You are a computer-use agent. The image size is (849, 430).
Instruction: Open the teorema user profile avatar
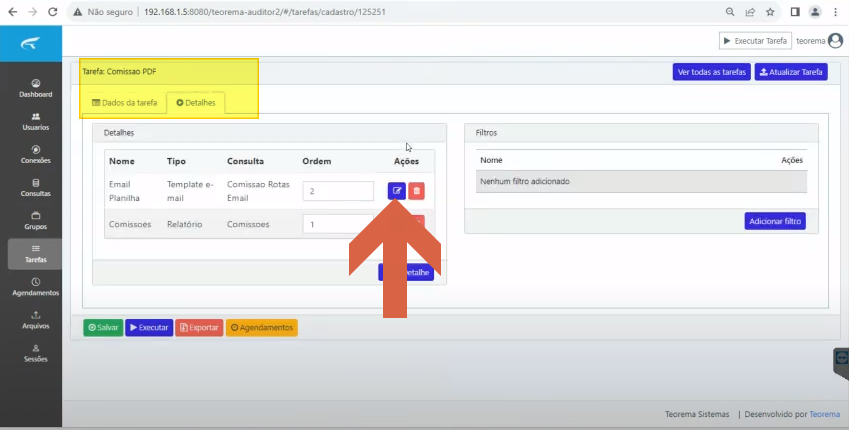click(x=835, y=41)
